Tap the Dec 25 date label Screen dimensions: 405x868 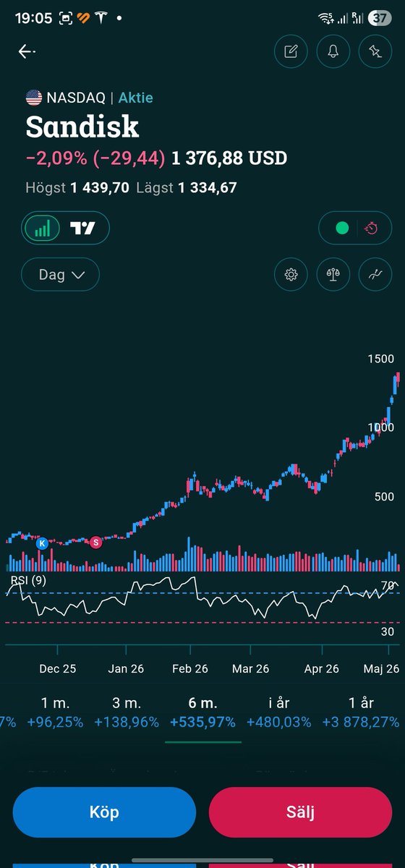58,668
